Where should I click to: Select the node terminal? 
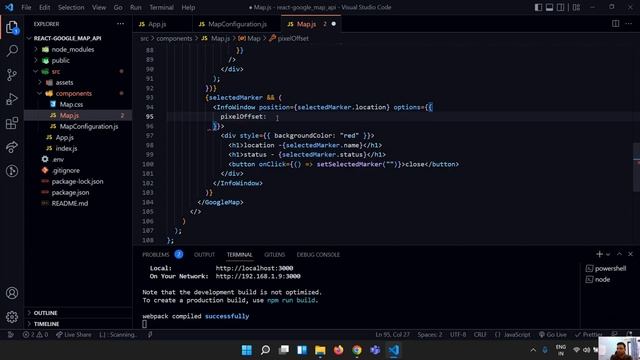[598, 280]
